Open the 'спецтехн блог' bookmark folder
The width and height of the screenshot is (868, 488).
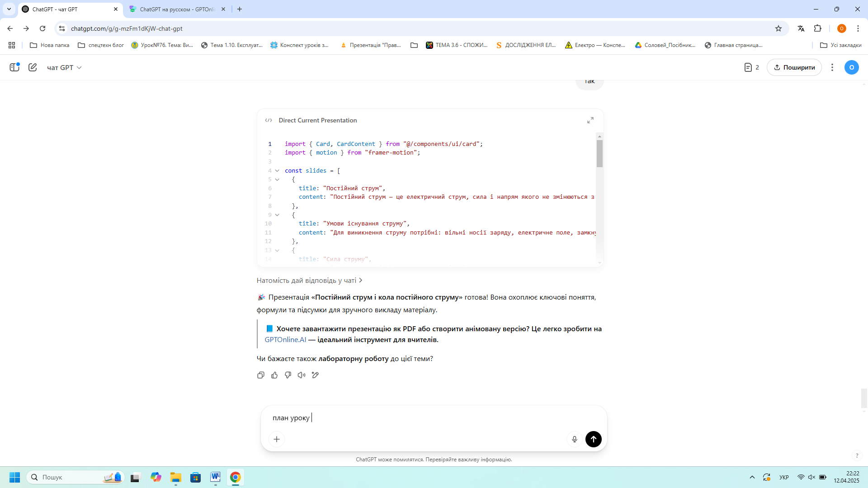coord(101,45)
